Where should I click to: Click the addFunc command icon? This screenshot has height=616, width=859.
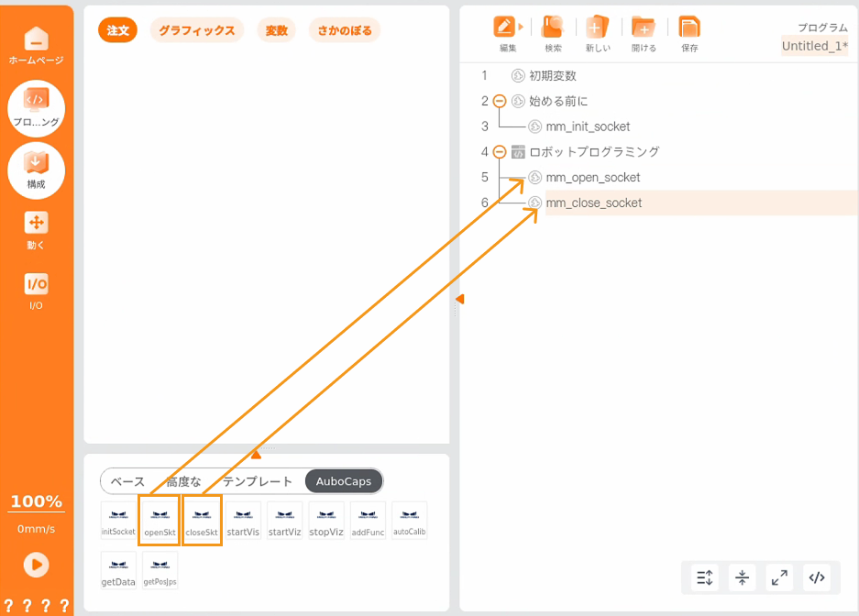369,520
